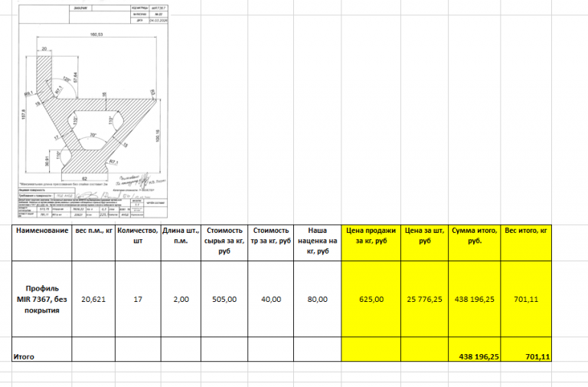This screenshot has width=588, height=387.
Task: Click the 'Длина шт., п.м.' header cell
Action: [181, 243]
